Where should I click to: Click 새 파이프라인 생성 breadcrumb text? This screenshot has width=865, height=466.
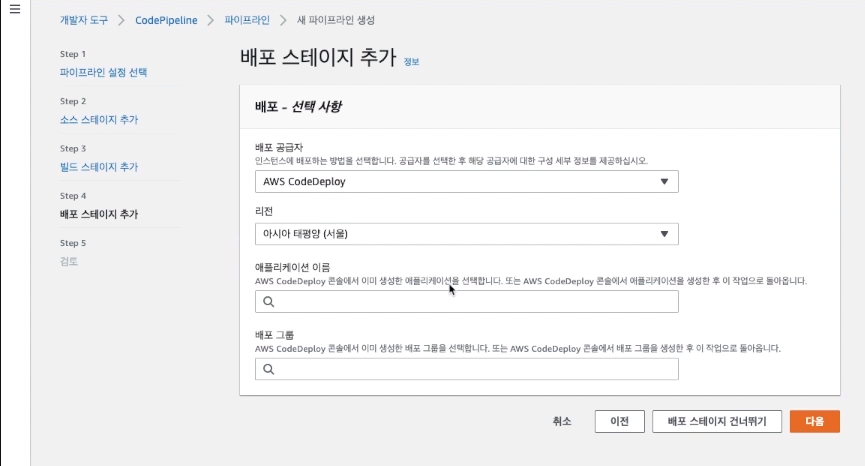pos(336,20)
